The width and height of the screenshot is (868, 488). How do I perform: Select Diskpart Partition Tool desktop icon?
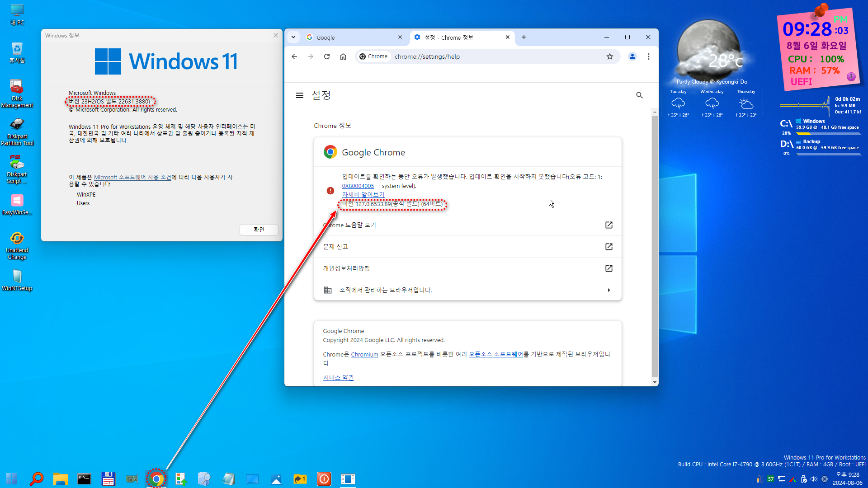click(x=17, y=131)
